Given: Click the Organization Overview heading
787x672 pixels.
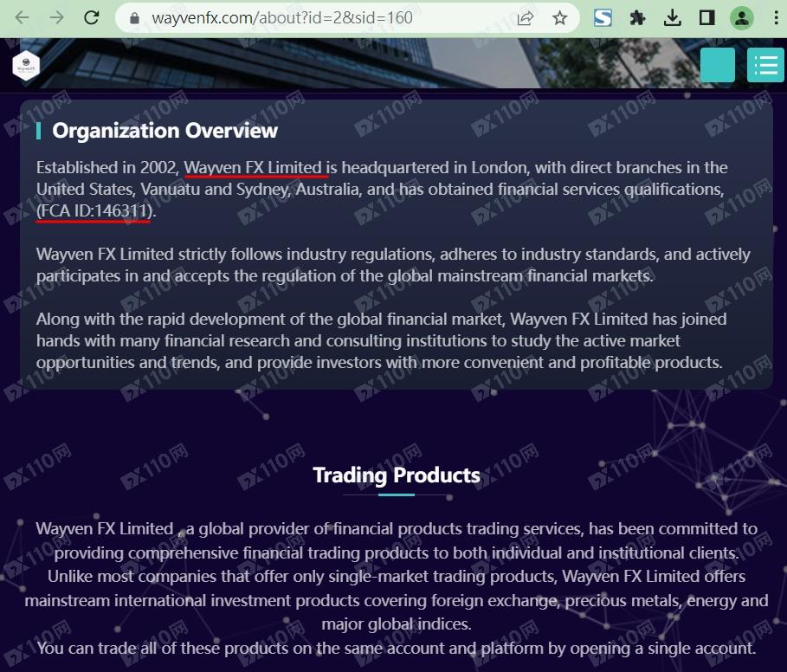Looking at the screenshot, I should coord(164,131).
